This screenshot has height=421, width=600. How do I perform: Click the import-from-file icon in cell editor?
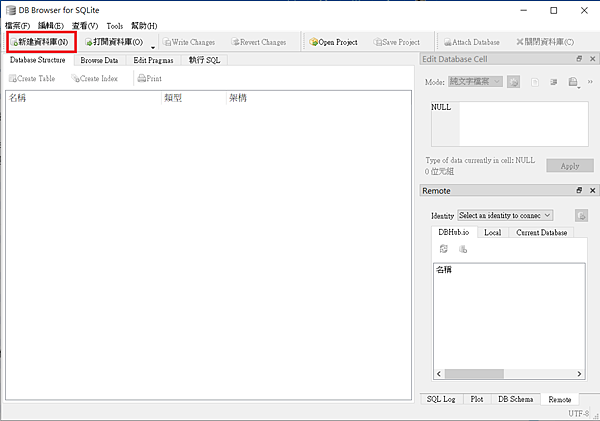(x=535, y=82)
